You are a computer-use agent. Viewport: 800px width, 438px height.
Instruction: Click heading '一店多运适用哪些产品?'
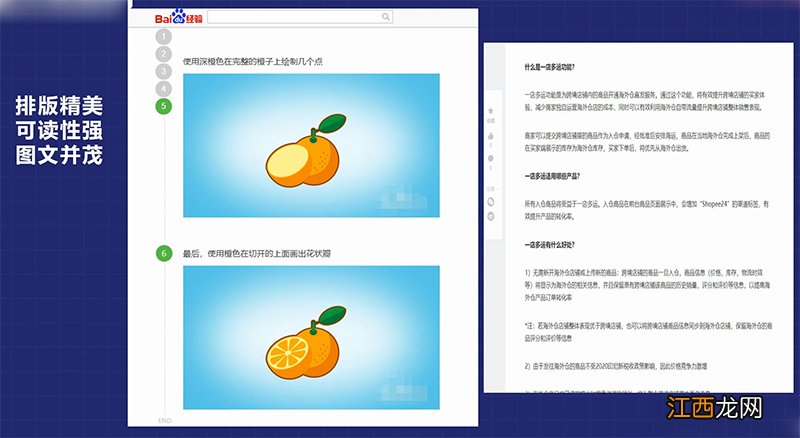click(552, 176)
